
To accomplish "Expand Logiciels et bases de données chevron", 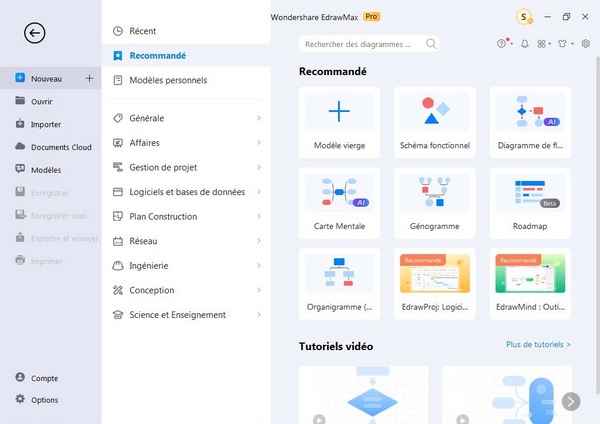I will tap(259, 192).
